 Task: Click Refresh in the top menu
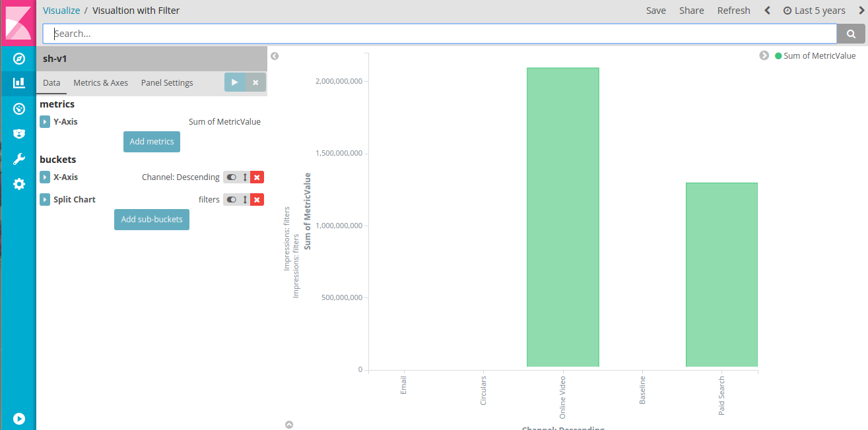(x=734, y=11)
